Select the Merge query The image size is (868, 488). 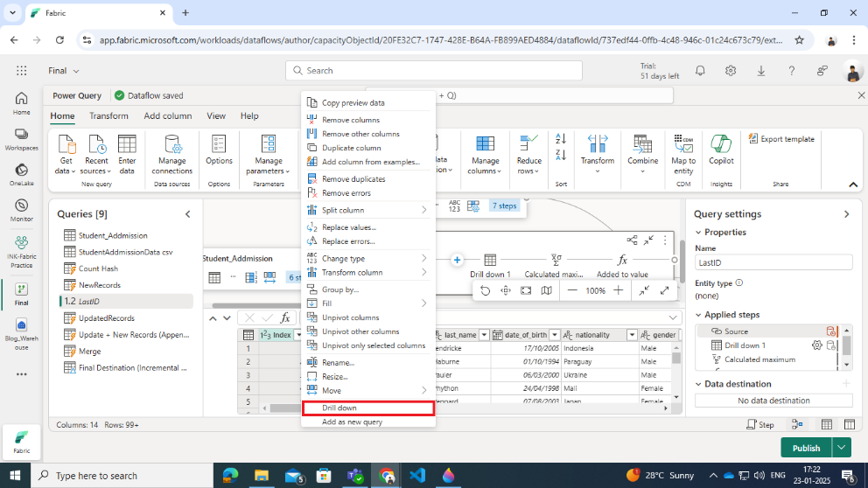tap(126, 352)
